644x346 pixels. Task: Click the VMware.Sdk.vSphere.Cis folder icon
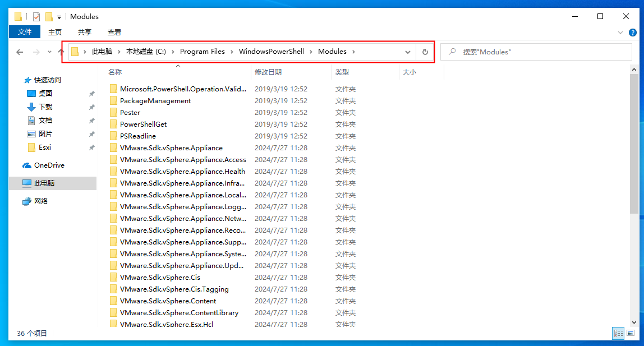pyautogui.click(x=113, y=278)
